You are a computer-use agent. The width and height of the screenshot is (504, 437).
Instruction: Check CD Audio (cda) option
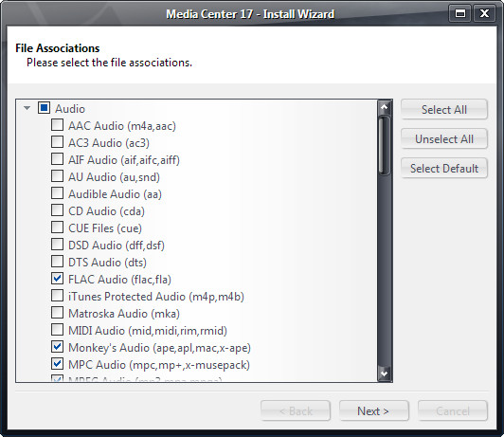point(57,210)
